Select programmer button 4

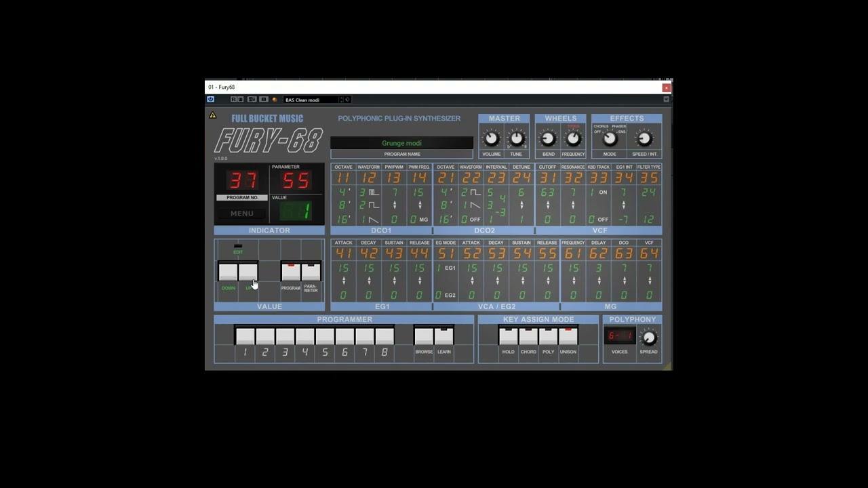pyautogui.click(x=305, y=336)
